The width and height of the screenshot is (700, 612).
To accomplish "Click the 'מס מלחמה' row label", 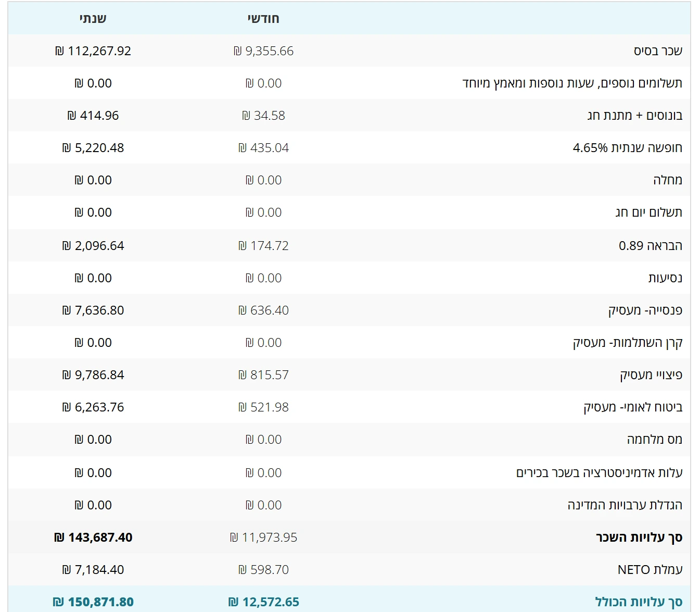I will (x=655, y=440).
